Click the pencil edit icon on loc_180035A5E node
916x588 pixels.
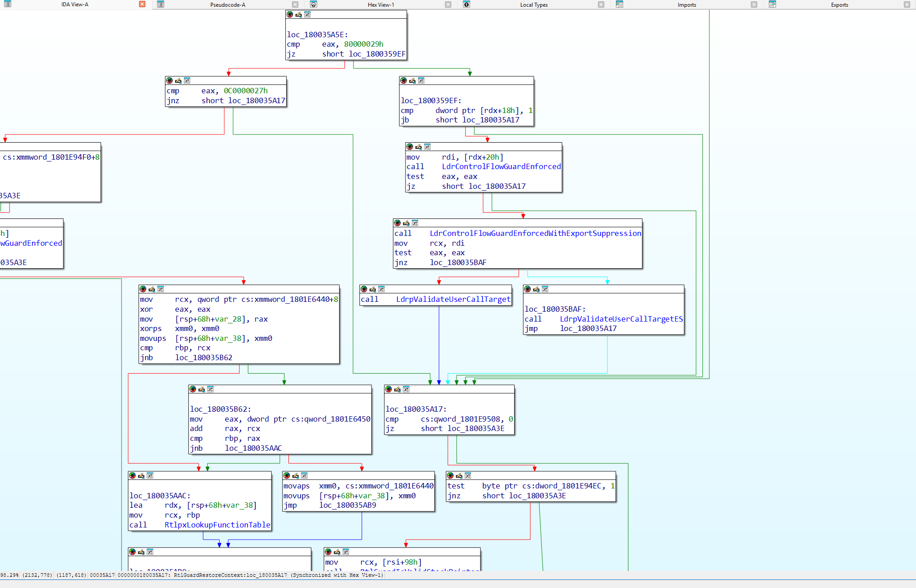coord(298,14)
